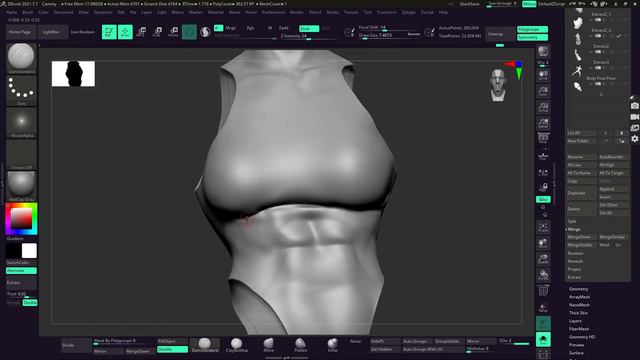
Task: Select the ClayBuildup brush in bottom shelf
Action: (x=237, y=345)
